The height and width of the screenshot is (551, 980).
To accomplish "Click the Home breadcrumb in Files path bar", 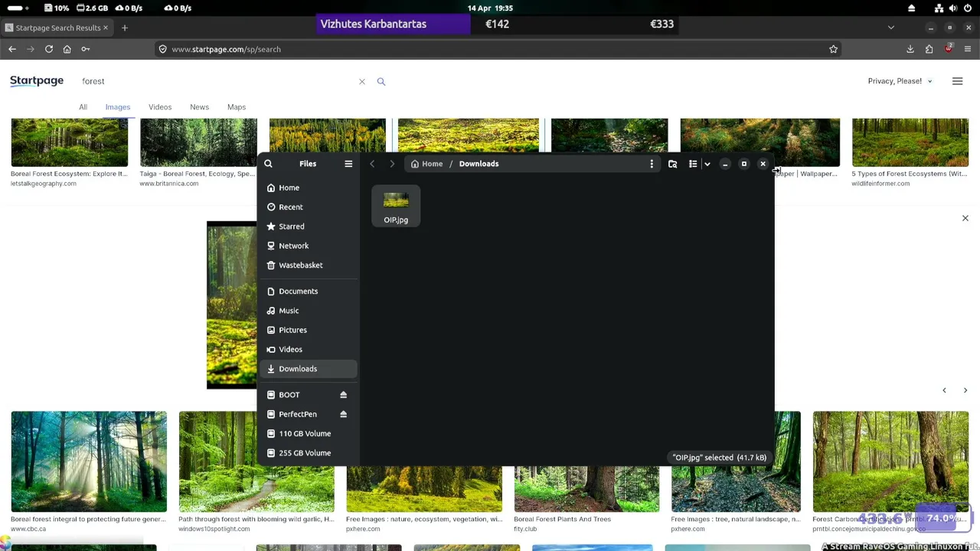I will point(427,164).
